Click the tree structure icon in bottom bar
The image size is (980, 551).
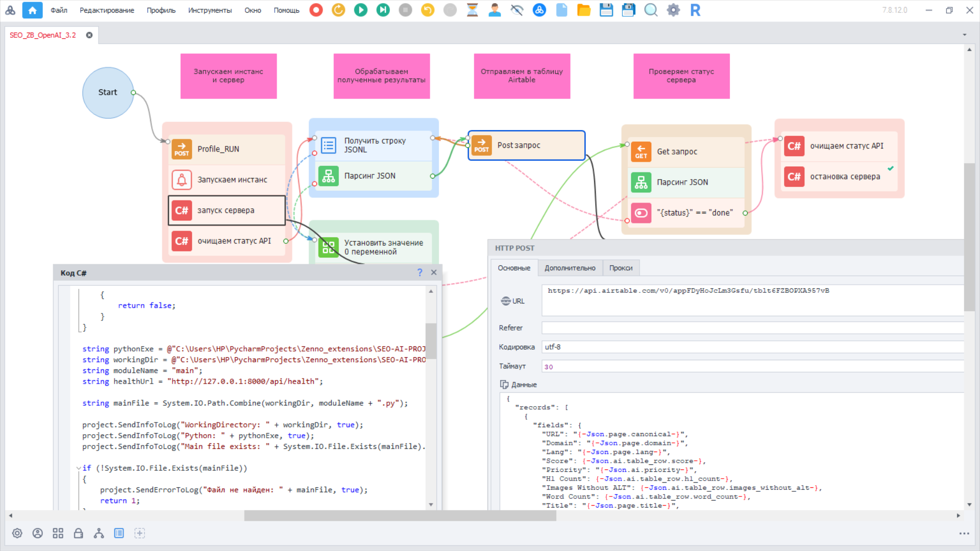[x=99, y=533]
